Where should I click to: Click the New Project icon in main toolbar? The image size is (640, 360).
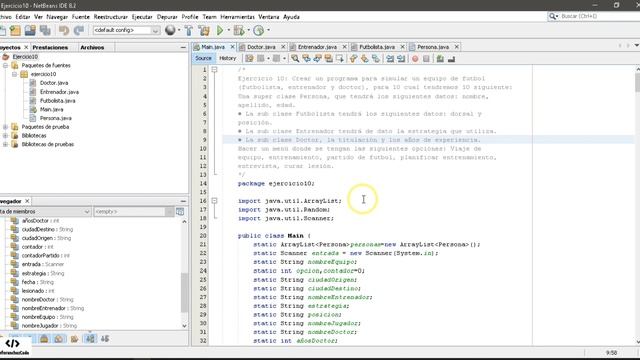point(16,31)
